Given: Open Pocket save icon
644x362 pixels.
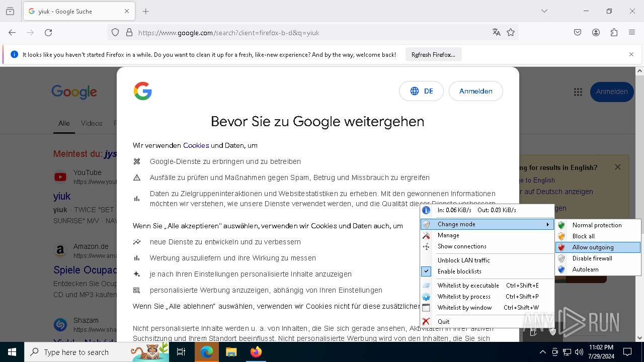Looking at the screenshot, I should click(x=578, y=33).
